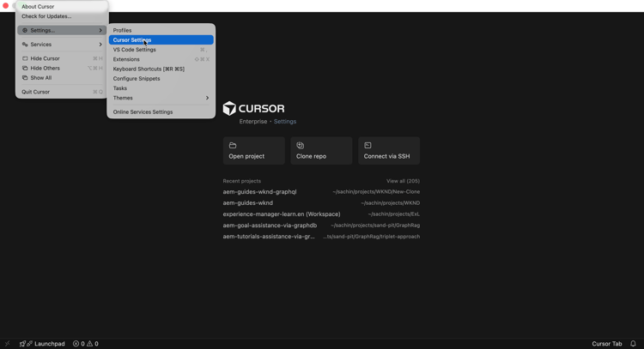
Task: Open Profiles in Settings submenu
Action: coord(161,30)
